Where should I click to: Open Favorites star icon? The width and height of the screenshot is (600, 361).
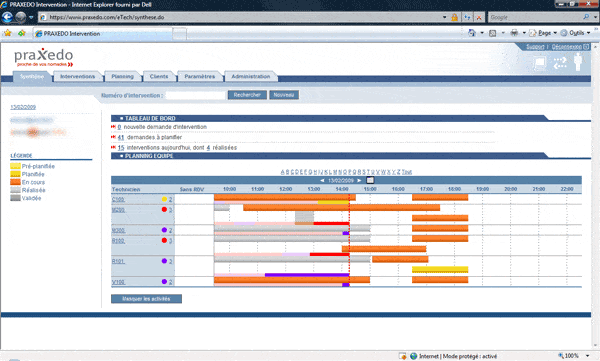click(7, 33)
